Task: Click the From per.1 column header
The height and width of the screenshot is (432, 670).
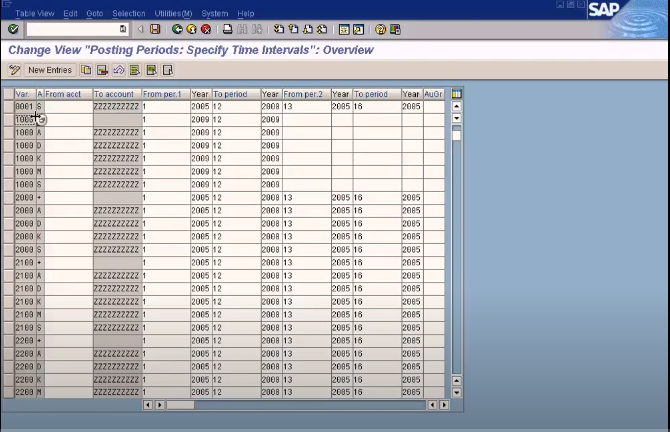Action: point(166,94)
